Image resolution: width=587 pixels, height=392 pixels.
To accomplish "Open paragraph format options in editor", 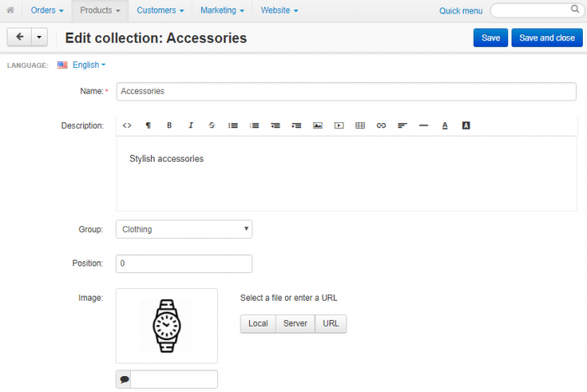I will (x=148, y=126).
